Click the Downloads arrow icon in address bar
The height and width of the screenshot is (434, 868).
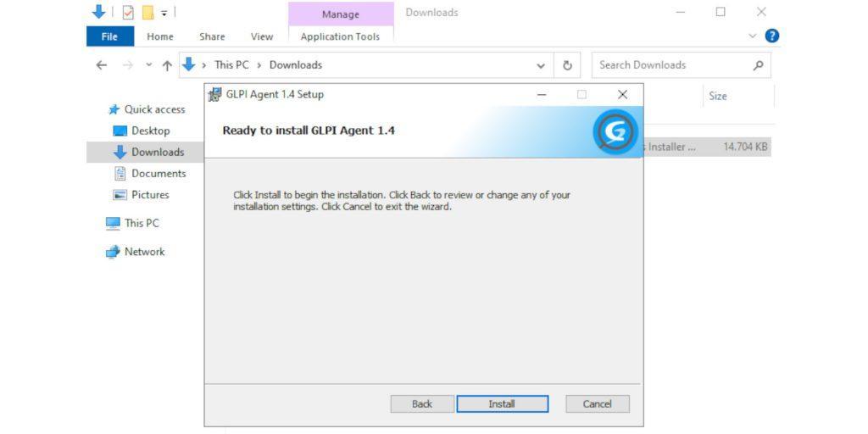(x=189, y=64)
